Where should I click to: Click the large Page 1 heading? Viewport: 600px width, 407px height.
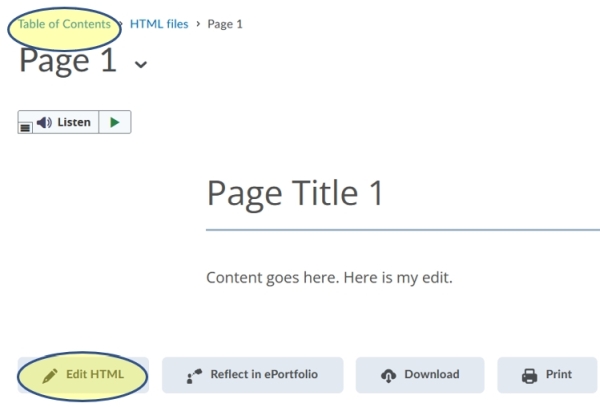(68, 61)
